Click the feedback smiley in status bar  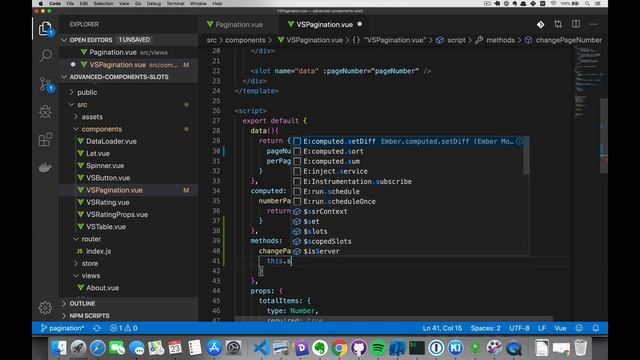pyautogui.click(x=579, y=328)
